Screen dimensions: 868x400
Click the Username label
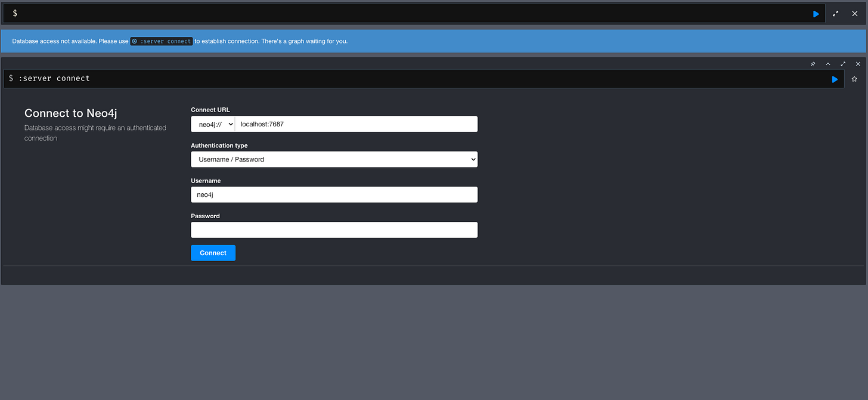(206, 181)
